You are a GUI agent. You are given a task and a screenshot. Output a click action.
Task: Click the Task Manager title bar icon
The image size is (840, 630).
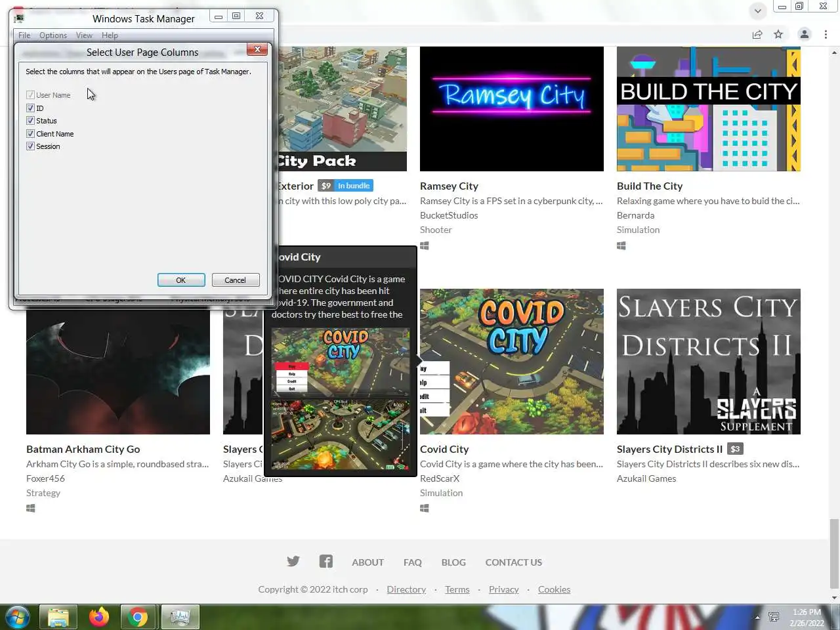click(19, 18)
